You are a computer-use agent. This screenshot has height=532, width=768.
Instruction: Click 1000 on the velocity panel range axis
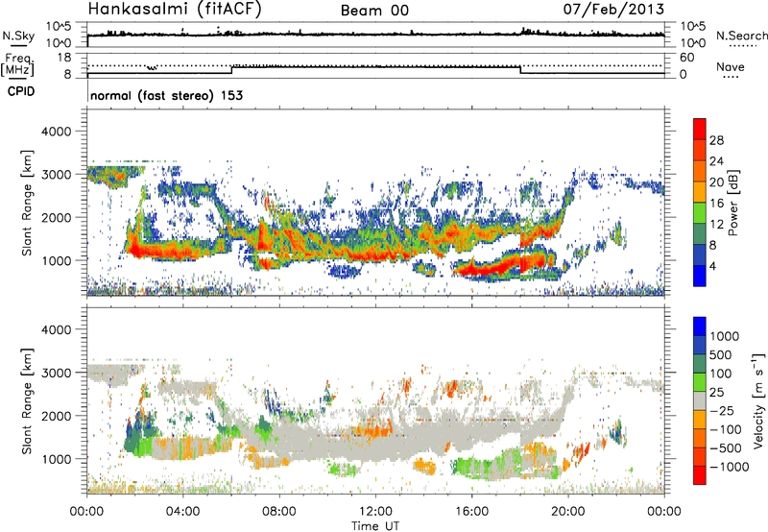(56, 459)
